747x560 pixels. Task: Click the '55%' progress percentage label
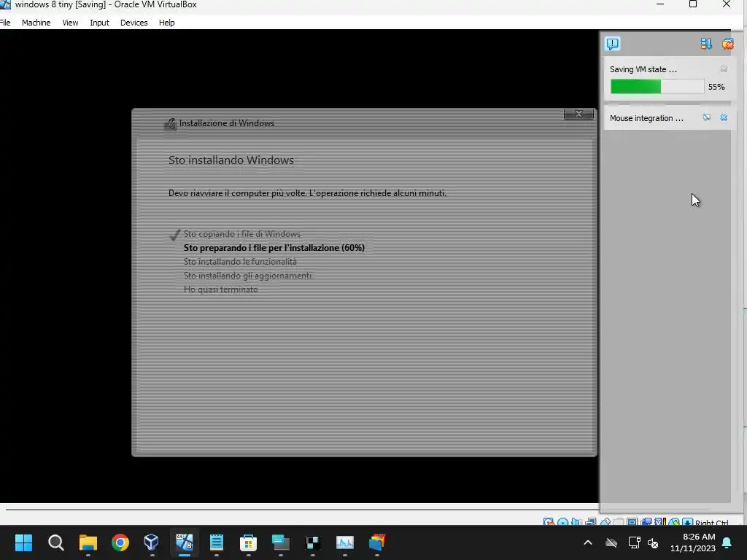pos(716,87)
